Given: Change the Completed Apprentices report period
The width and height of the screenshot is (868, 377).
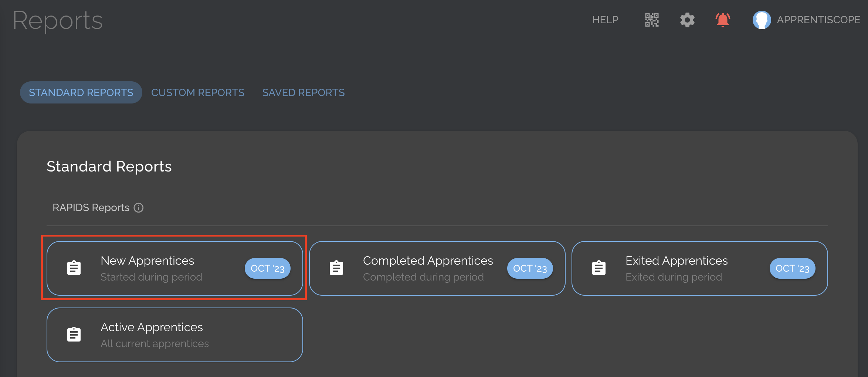Looking at the screenshot, I should coord(530,268).
